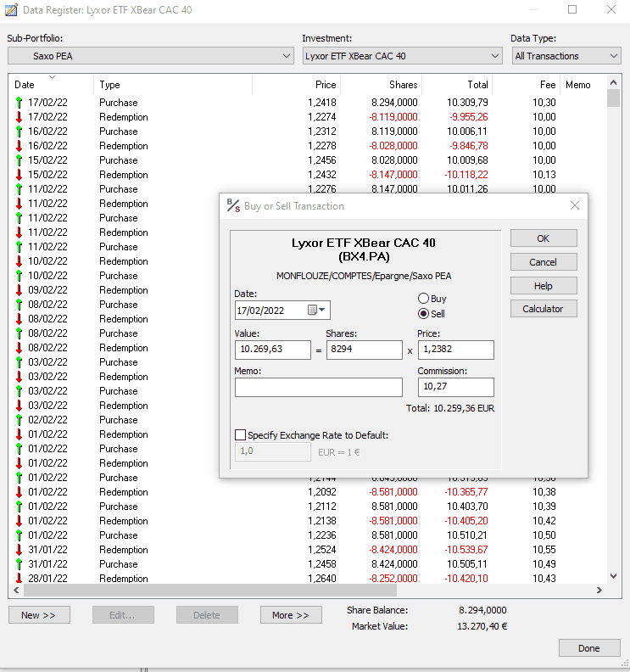The image size is (630, 672).
Task: Open the date picker calendar icon
Action: [312, 310]
